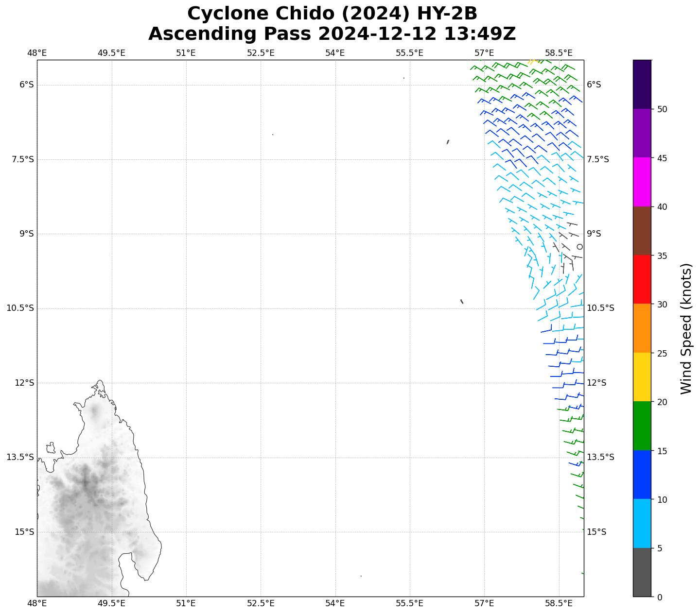Screen dimensions: 700x614
Task: Click the 10.5°S label on the left axis
Action: tap(20, 308)
